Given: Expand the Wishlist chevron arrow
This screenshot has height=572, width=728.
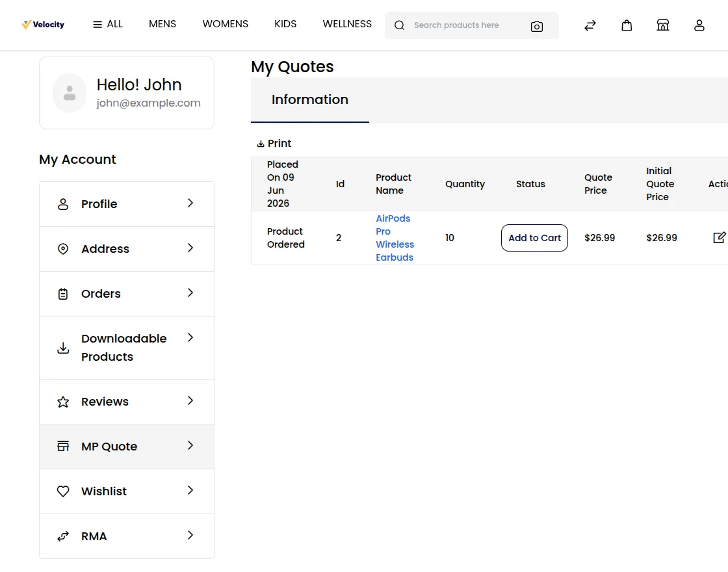Looking at the screenshot, I should tap(190, 491).
